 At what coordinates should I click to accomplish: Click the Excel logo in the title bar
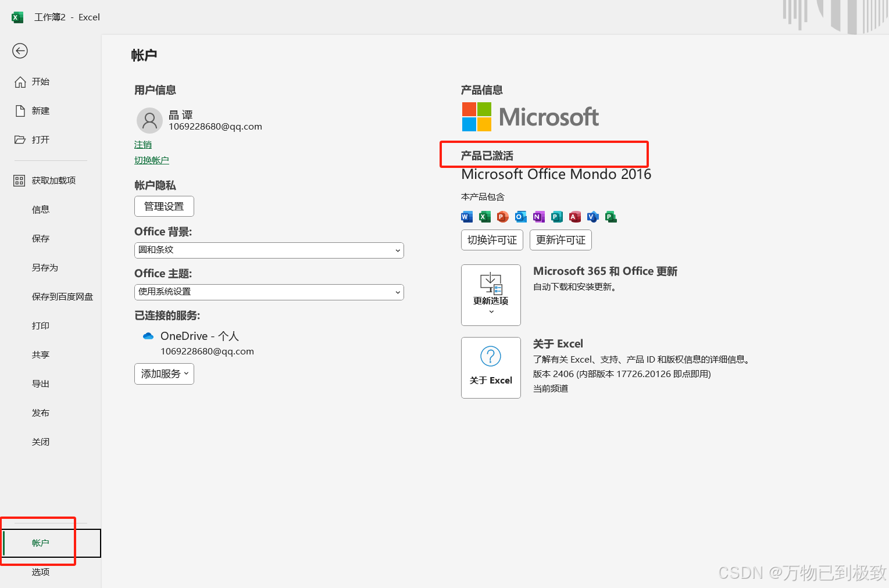[17, 17]
